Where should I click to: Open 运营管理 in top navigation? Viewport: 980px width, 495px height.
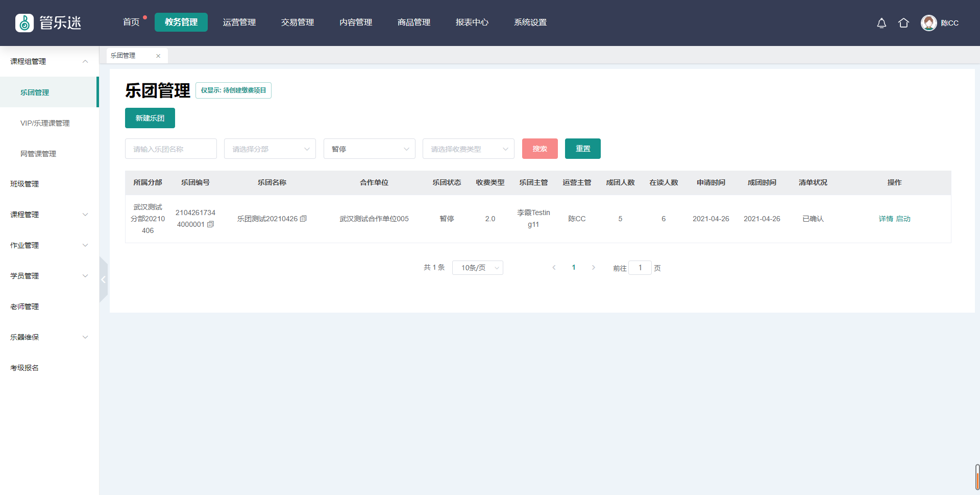click(x=239, y=22)
